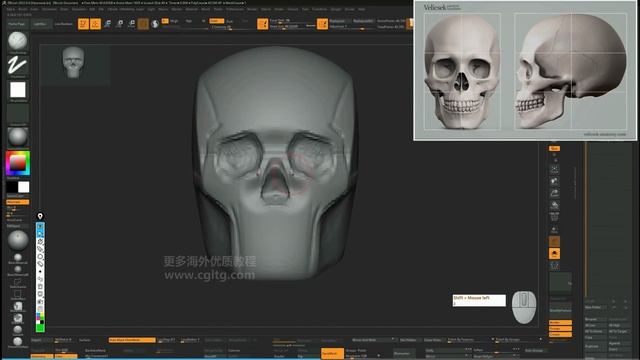Select the Rotate transform tool
The image size is (640, 360).
tap(131, 24)
